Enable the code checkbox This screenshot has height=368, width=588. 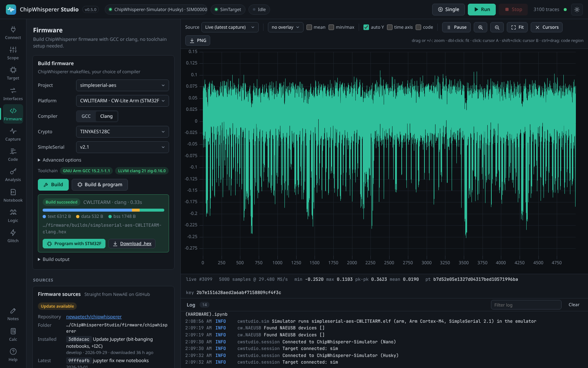(419, 27)
